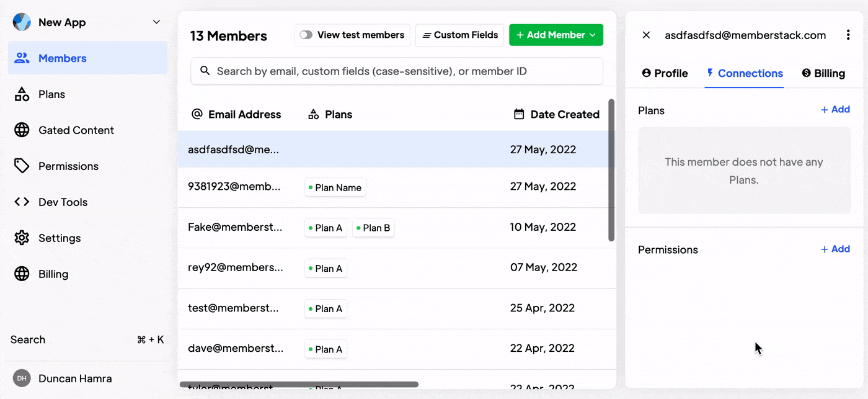Open the three-dot member options menu
Viewport: 868px width, 399px height.
click(848, 35)
